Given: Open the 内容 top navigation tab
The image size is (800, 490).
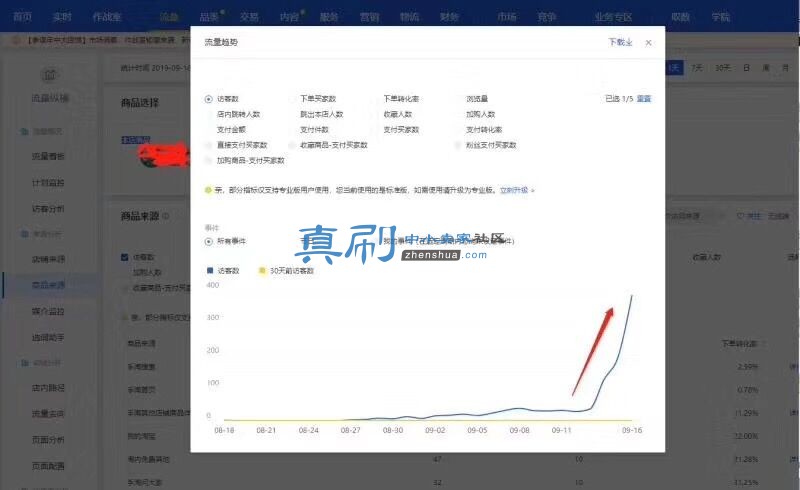Looking at the screenshot, I should click(289, 17).
